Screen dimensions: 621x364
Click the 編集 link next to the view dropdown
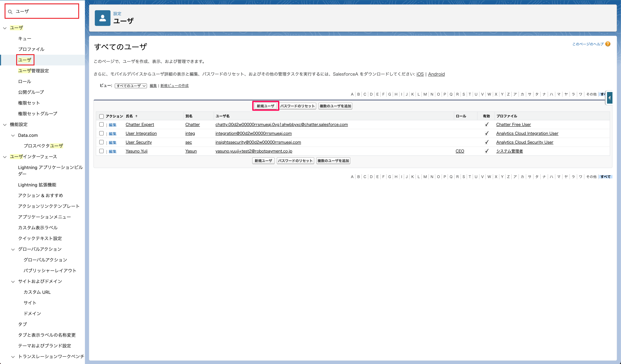[153, 85]
